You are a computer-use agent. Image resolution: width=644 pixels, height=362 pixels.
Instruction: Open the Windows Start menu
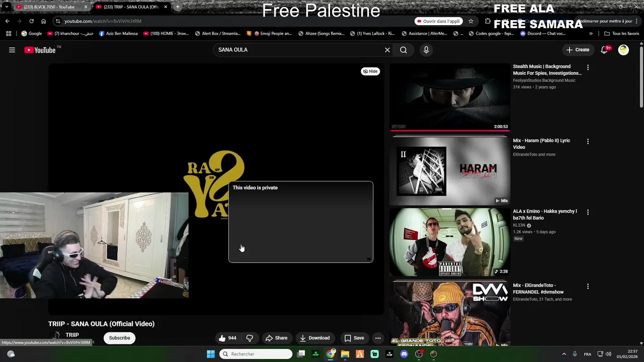click(211, 354)
